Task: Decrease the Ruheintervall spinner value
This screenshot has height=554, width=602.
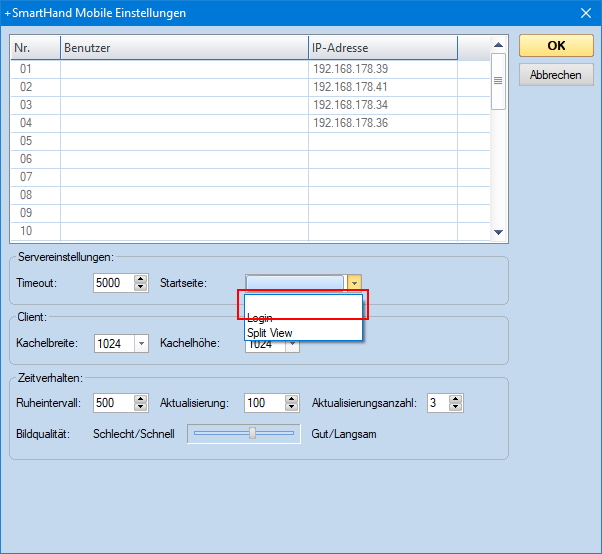Action: [140, 408]
